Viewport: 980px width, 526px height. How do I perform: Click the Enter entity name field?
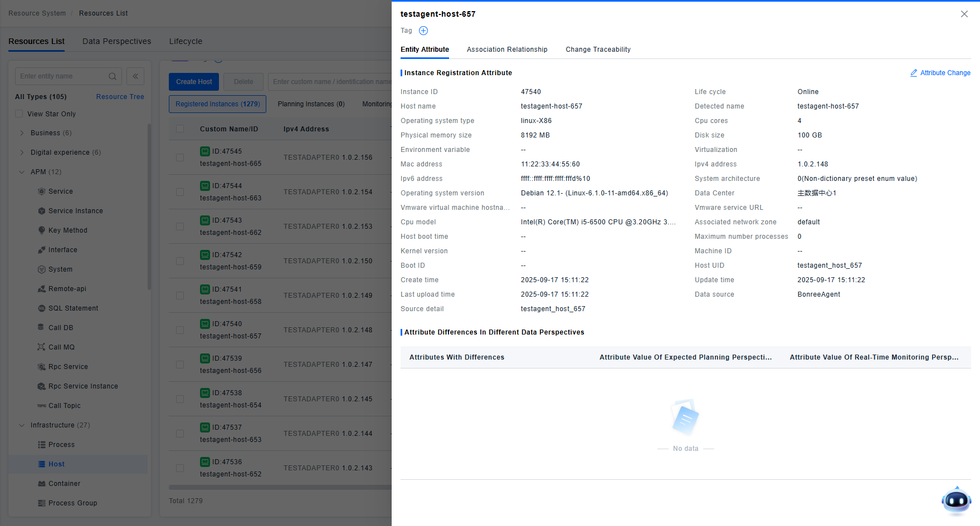tap(61, 76)
